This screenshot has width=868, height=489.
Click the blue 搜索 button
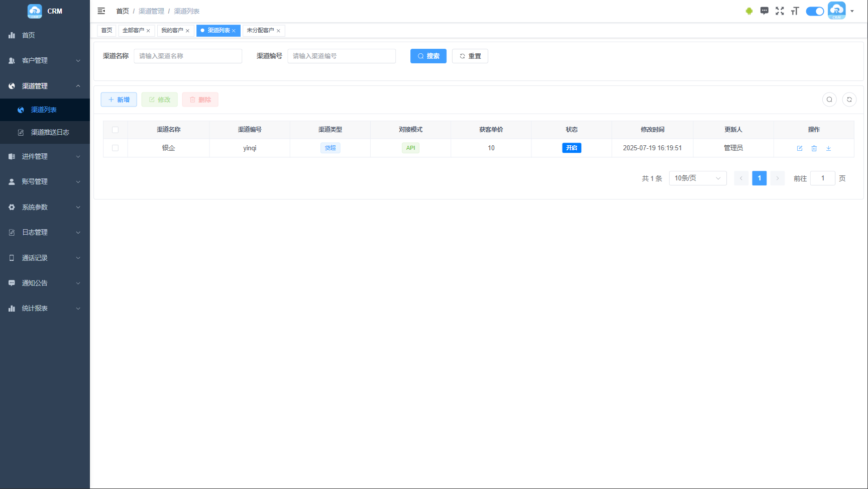click(x=428, y=56)
